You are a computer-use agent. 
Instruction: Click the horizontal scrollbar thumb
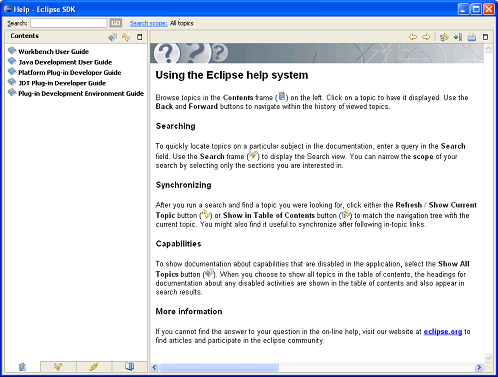219,367
